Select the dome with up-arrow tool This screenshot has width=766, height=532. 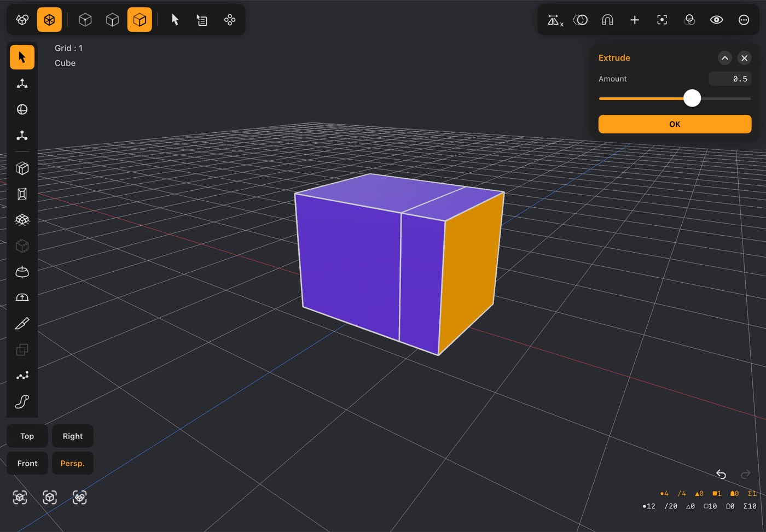22,297
